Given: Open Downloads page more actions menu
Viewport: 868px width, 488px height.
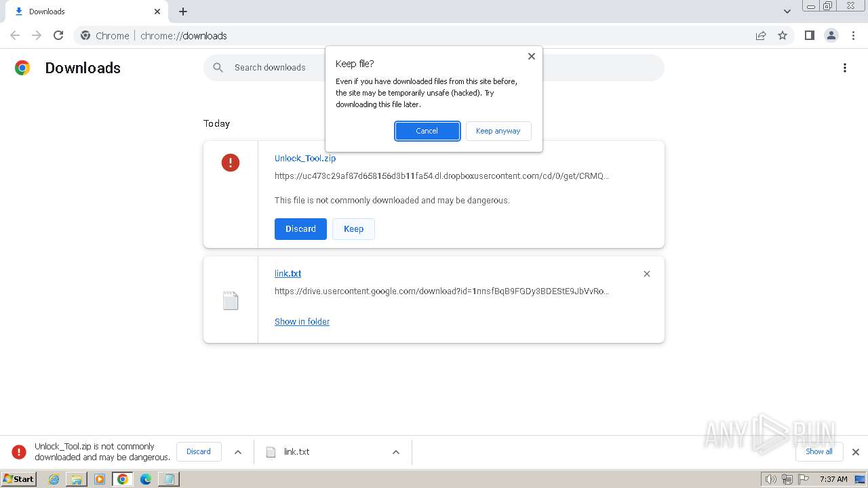Looking at the screenshot, I should click(x=845, y=68).
